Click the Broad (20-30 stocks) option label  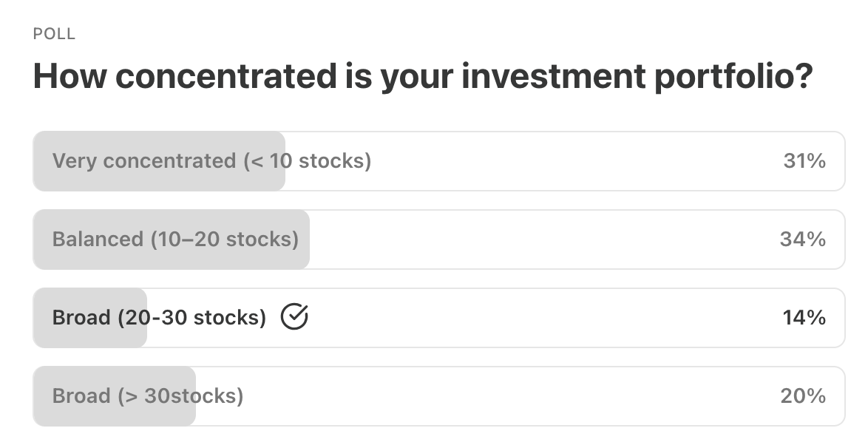[159, 318]
